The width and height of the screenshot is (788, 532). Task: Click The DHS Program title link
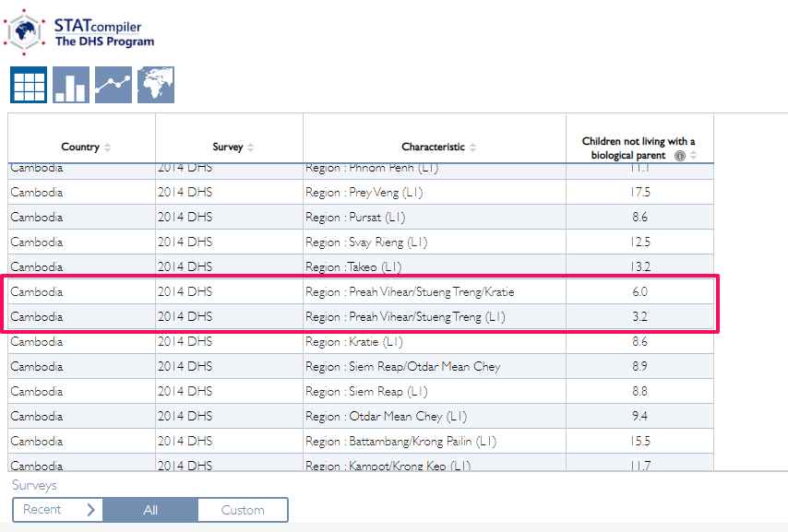(x=104, y=41)
